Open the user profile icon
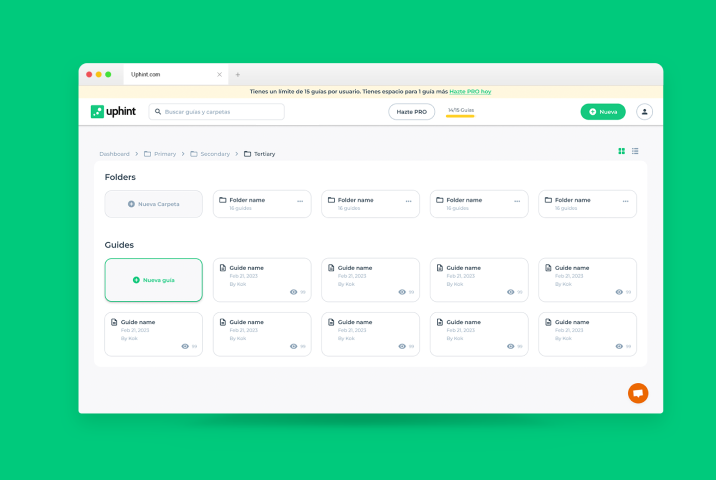The image size is (716, 480). [x=644, y=112]
